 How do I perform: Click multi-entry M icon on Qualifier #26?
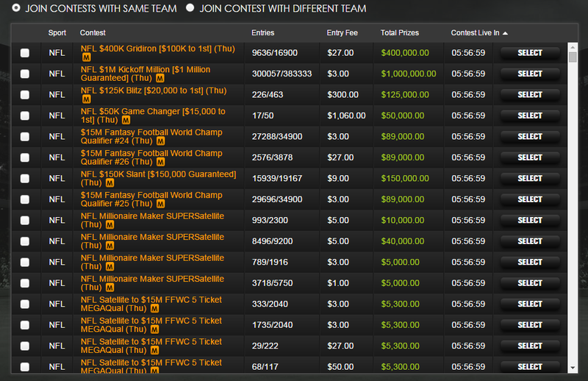pos(160,162)
